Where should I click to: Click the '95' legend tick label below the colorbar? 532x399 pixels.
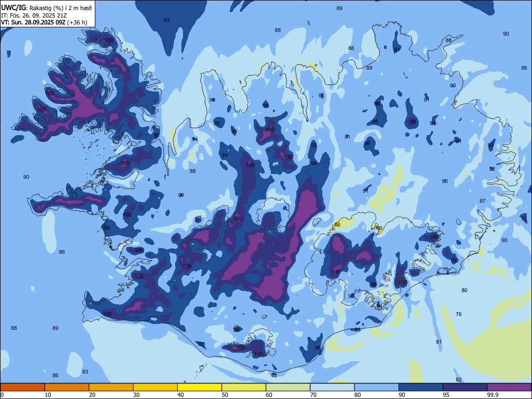click(x=446, y=395)
